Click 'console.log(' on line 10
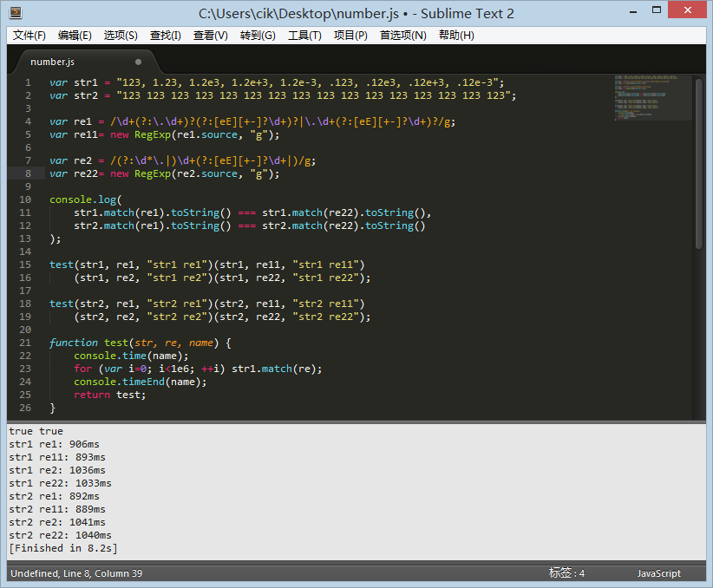Viewport: 713px width, 588px height. pyautogui.click(x=86, y=199)
